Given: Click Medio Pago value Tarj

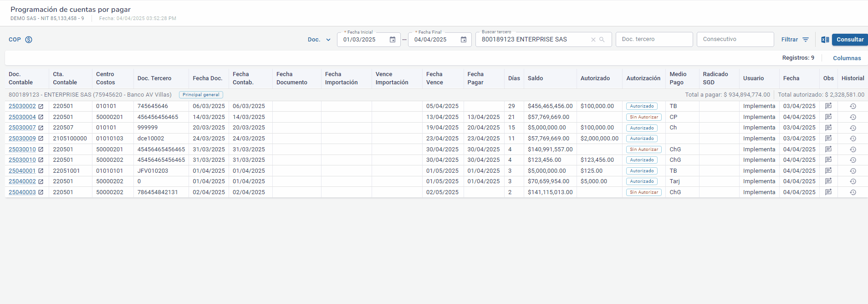Looking at the screenshot, I should tap(674, 181).
